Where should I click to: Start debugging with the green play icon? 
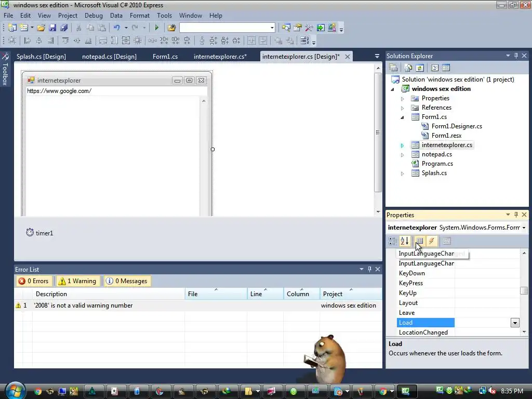156,28
